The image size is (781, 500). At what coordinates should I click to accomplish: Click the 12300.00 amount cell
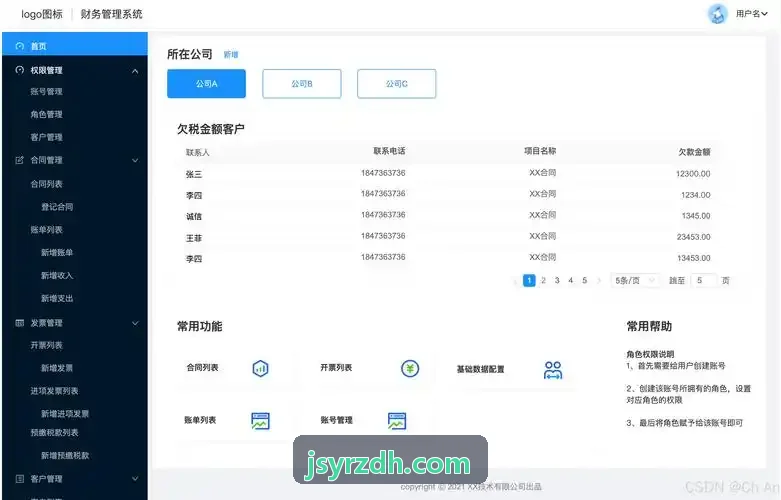tap(693, 174)
